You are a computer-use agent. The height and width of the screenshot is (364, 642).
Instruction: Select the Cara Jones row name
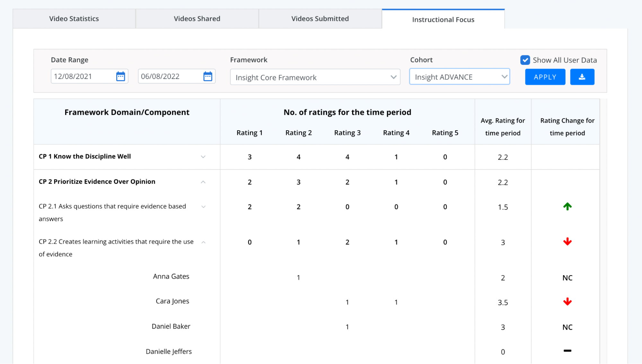(172, 301)
